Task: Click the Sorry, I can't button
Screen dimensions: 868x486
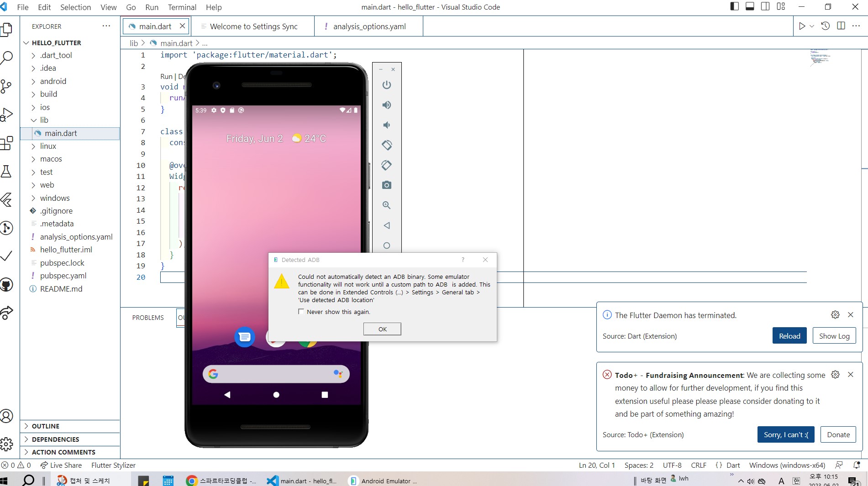Action: [786, 434]
